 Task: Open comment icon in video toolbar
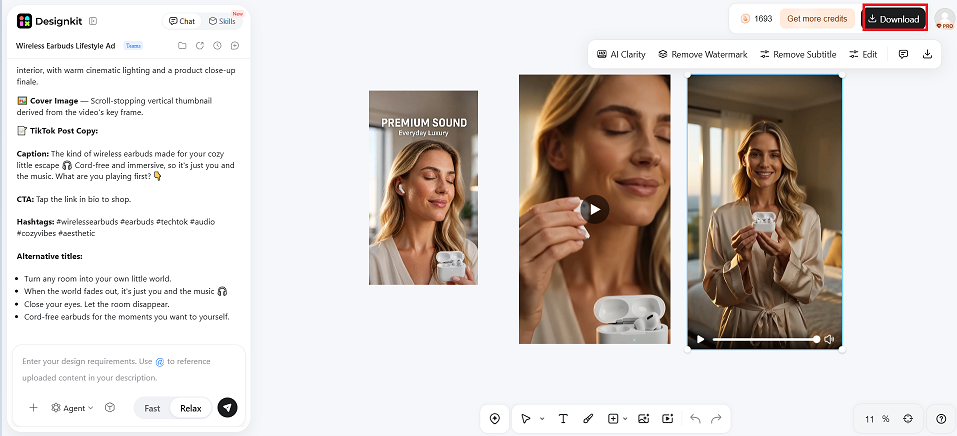[x=903, y=54]
